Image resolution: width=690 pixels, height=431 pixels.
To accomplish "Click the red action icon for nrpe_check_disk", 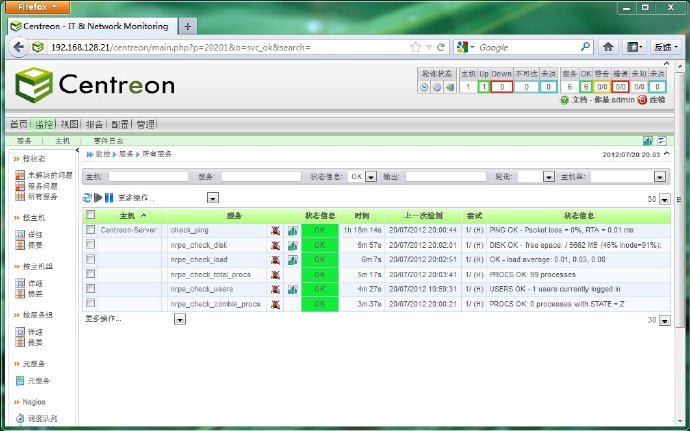I will 275,245.
